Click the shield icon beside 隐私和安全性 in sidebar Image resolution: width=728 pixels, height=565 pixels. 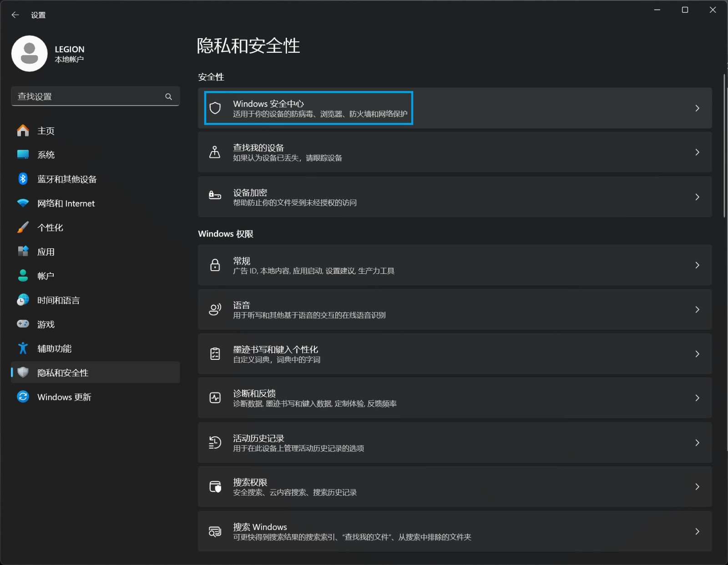pos(23,372)
